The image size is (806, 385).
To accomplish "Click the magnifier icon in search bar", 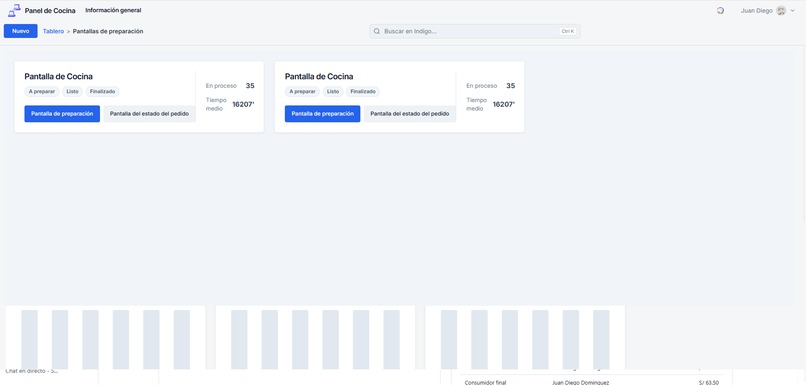I will [x=377, y=31].
